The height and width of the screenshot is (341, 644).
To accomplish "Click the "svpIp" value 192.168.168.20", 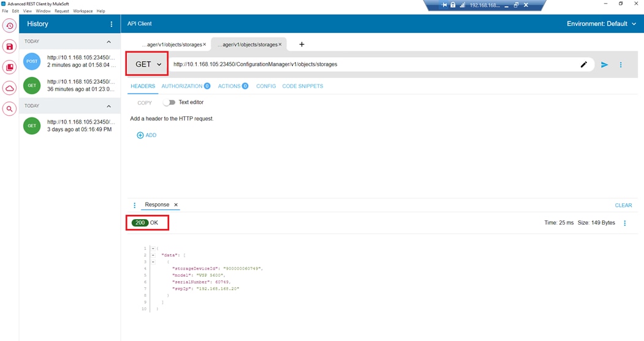I will (x=218, y=288).
